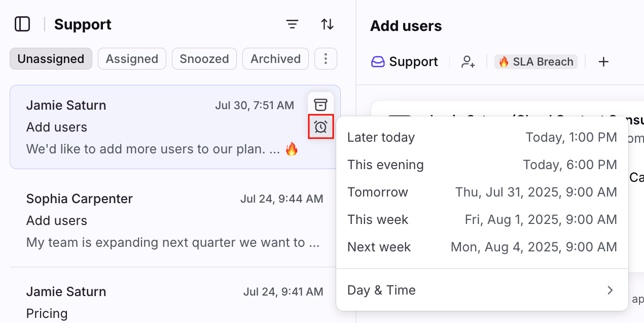
Task: Add a label with plus icon
Action: 603,62
